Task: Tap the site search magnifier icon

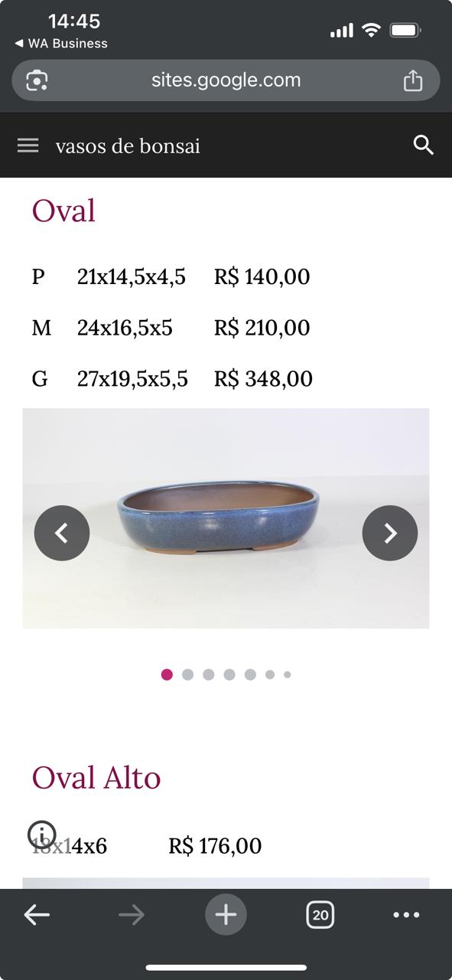Action: click(x=424, y=145)
